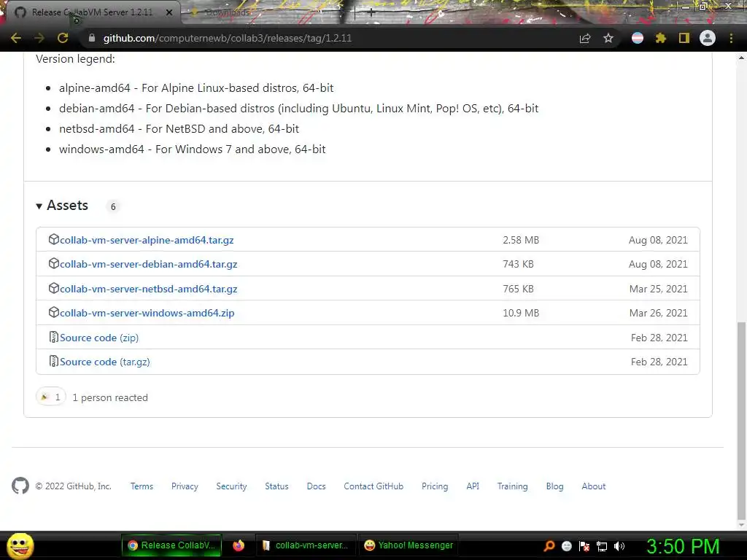Open the Contact GitHub footer link
This screenshot has height=560, width=747.
point(373,486)
